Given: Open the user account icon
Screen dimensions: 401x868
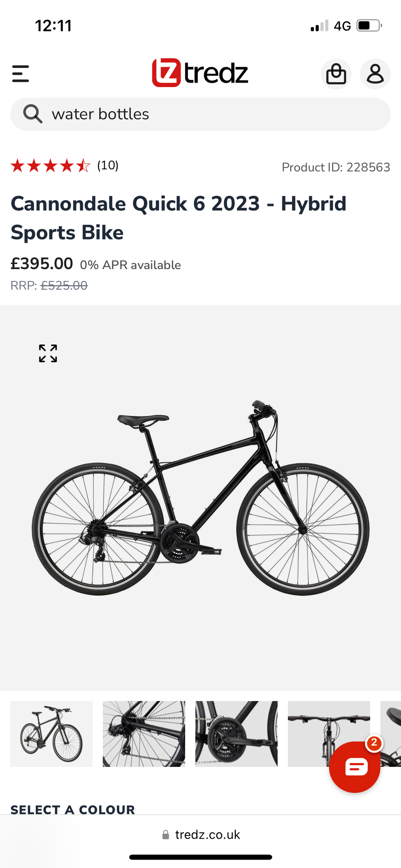Looking at the screenshot, I should (x=375, y=74).
